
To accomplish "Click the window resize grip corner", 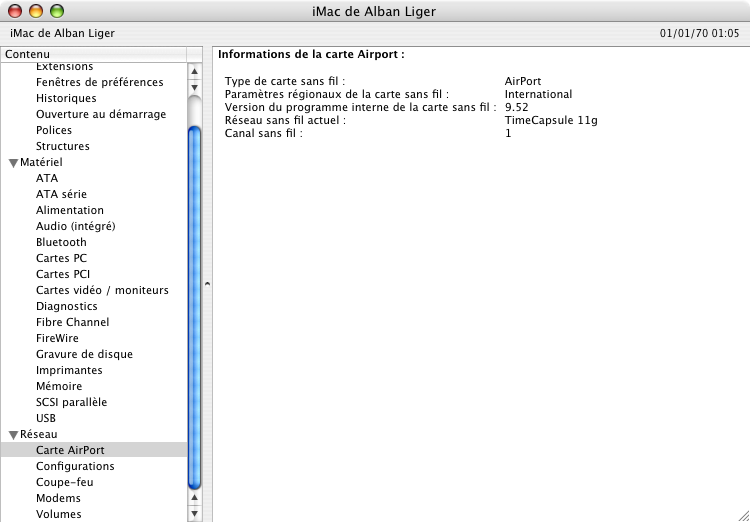I will [743, 515].
